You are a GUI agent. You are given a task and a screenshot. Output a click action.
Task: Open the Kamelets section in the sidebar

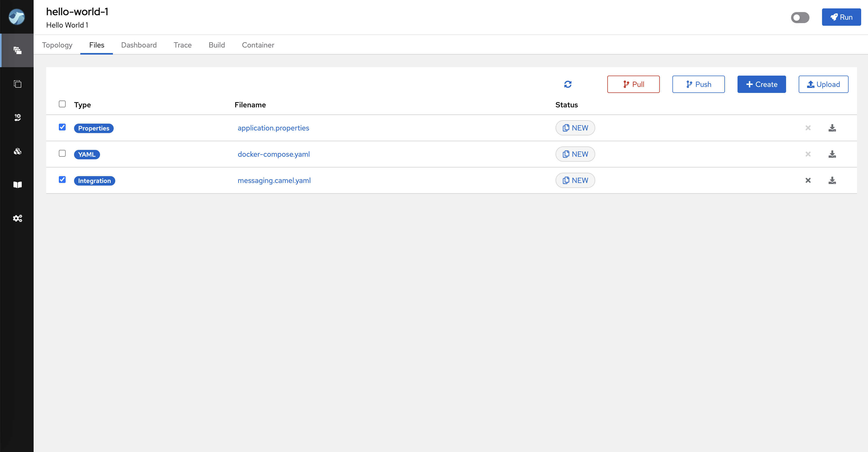pos(17,151)
